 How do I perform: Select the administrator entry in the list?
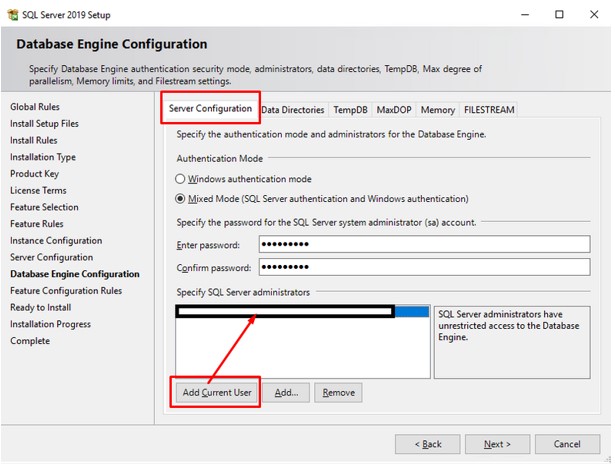pyautogui.click(x=302, y=312)
